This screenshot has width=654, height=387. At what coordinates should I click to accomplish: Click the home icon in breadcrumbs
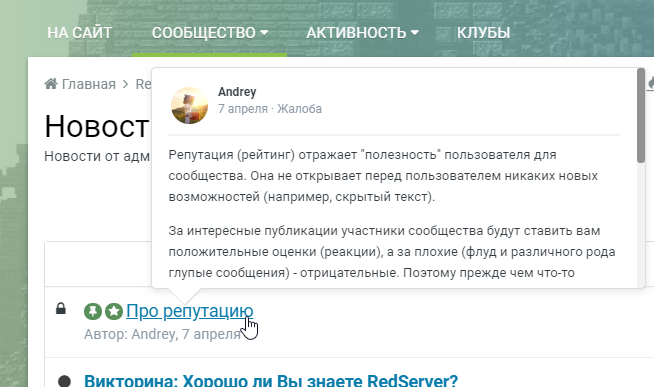[51, 84]
